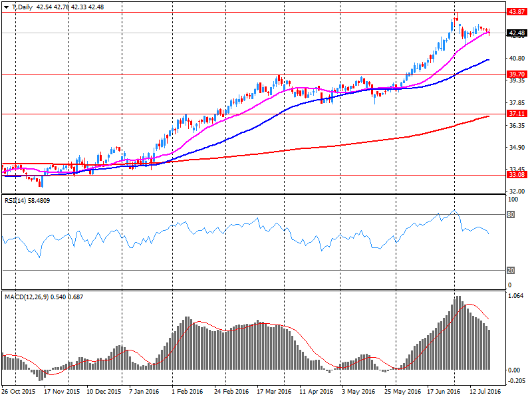This screenshot has height=399, width=532.
Task: Click the 40.80 price axis label
Action: point(517,59)
